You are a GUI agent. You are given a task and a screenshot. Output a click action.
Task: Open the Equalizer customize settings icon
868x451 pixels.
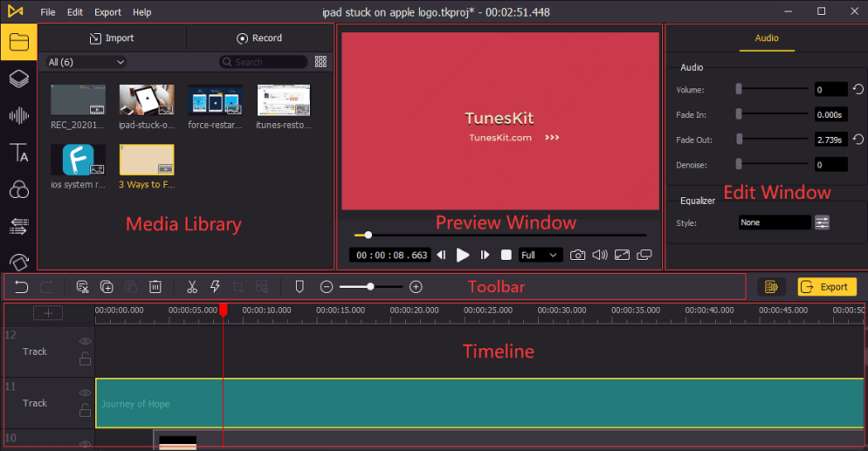point(822,222)
